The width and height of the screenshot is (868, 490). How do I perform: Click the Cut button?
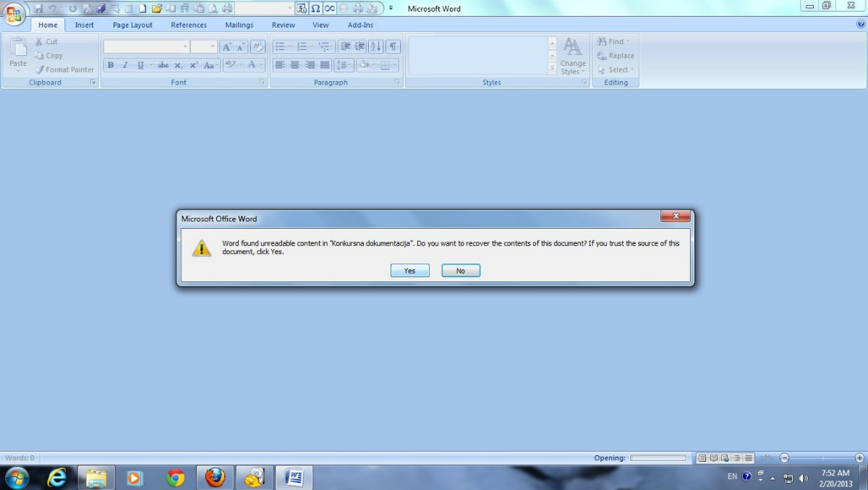click(x=46, y=42)
